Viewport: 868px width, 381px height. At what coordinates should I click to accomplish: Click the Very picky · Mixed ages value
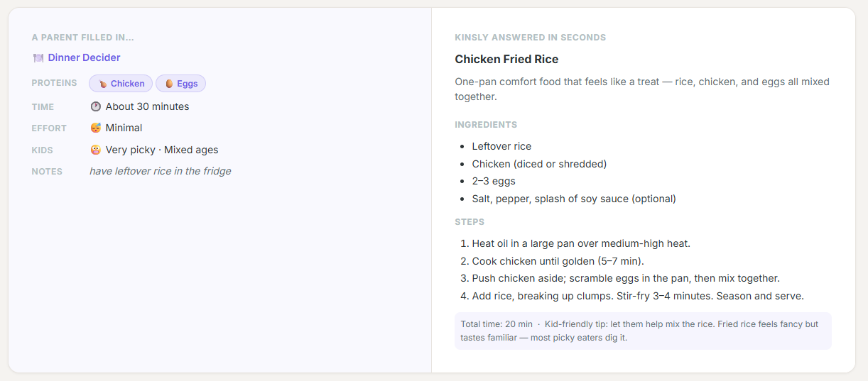[162, 150]
